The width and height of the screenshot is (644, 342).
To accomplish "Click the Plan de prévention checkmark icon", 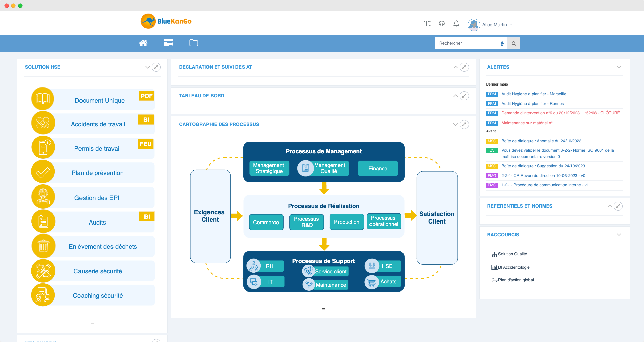I will point(43,172).
